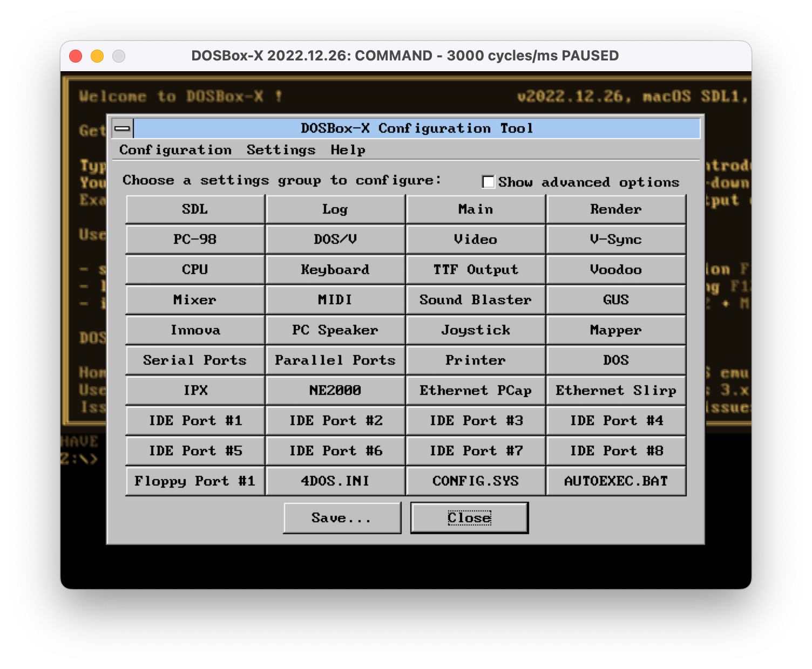Click the yellow macOS minimize button
812x669 pixels.
tap(97, 56)
